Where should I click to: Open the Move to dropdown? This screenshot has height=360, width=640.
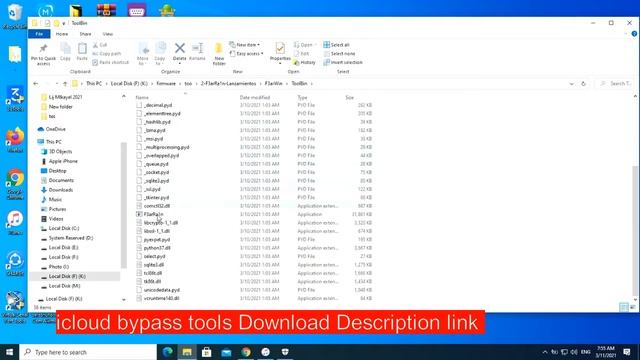tap(143, 53)
